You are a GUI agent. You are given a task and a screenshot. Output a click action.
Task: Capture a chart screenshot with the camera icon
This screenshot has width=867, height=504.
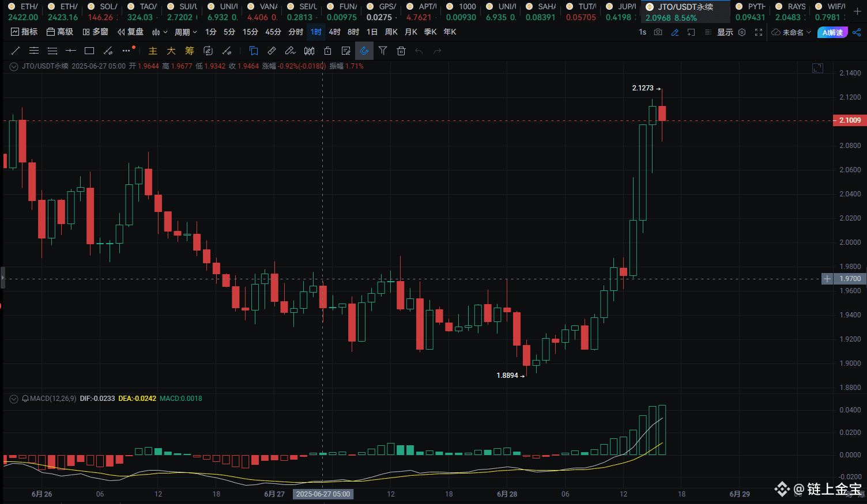tap(658, 32)
